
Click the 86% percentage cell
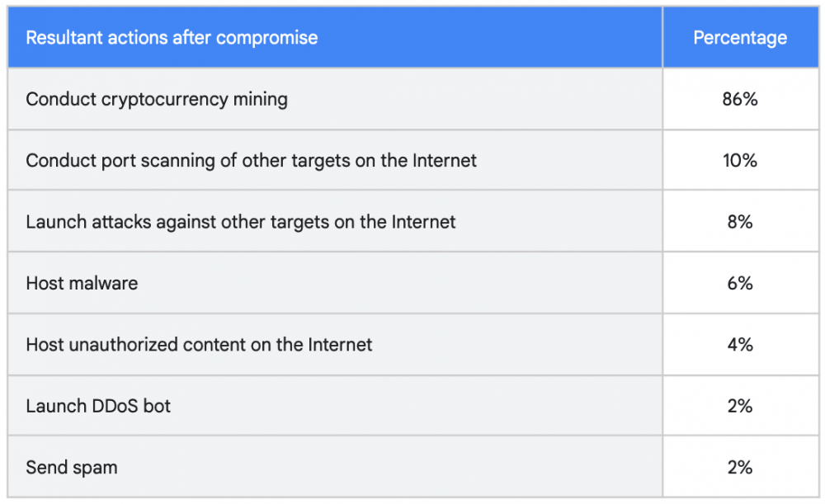pos(740,100)
